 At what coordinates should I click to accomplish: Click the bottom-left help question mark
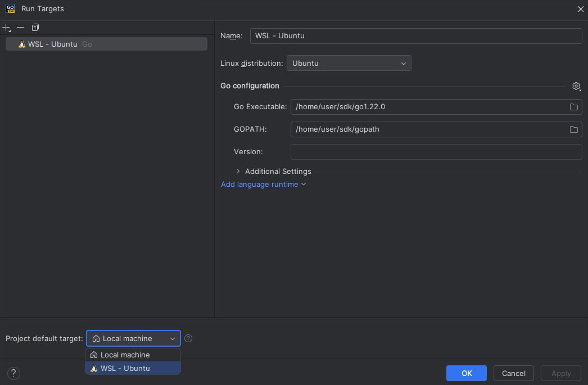[13, 373]
